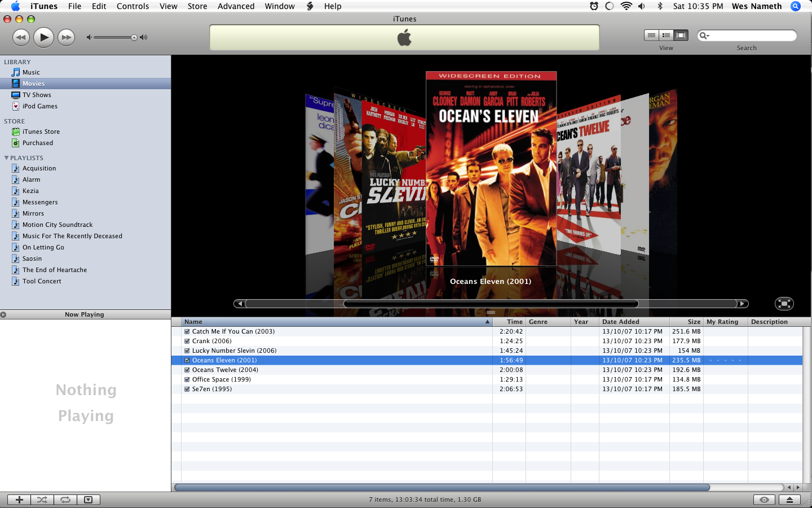This screenshot has width=812, height=508.
Task: Open Spotlight search in menu bar
Action: (x=796, y=6)
